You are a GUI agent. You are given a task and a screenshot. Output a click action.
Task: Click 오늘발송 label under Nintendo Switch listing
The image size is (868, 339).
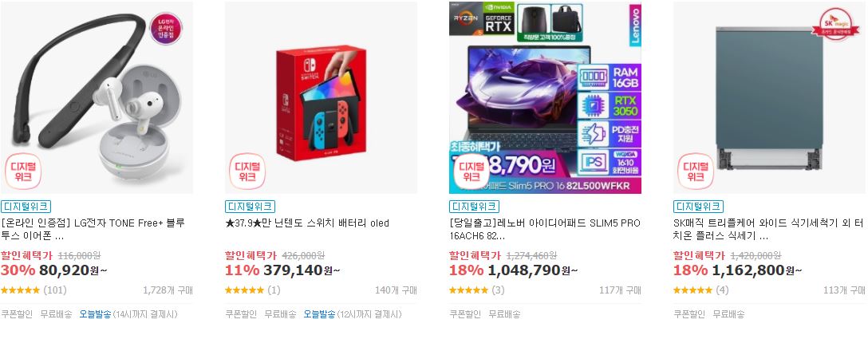[x=319, y=314]
